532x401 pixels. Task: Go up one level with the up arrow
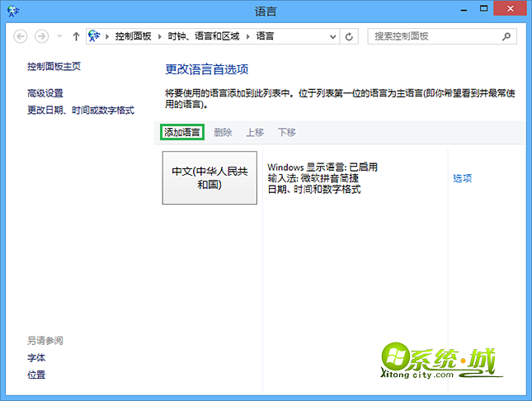(76, 37)
